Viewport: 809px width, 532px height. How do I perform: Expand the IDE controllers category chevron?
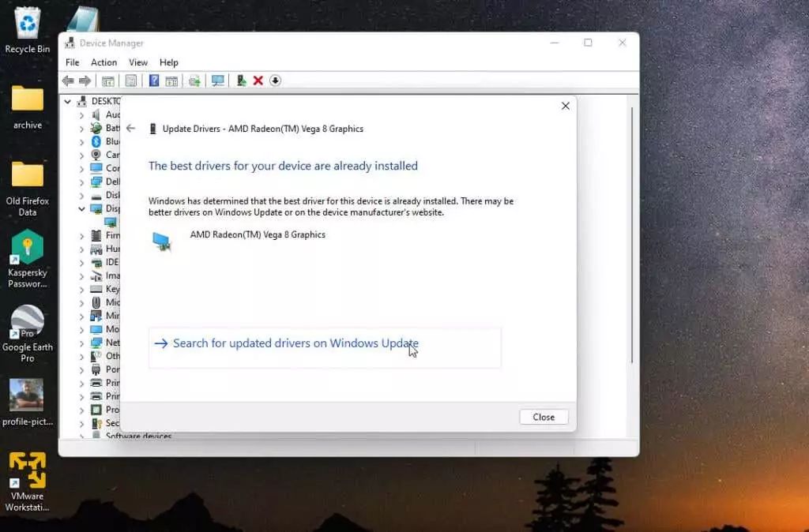pyautogui.click(x=81, y=262)
